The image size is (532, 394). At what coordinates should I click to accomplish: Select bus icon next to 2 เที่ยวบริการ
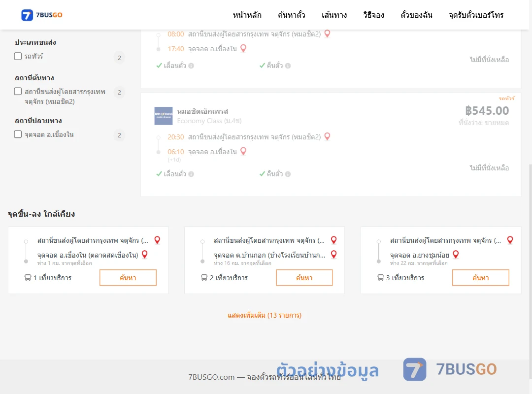pos(204,278)
